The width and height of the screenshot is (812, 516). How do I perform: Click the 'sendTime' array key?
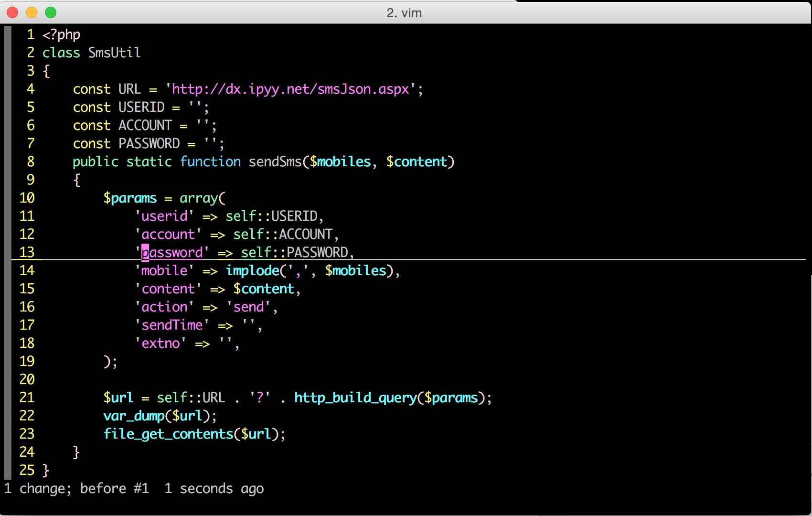tap(172, 325)
